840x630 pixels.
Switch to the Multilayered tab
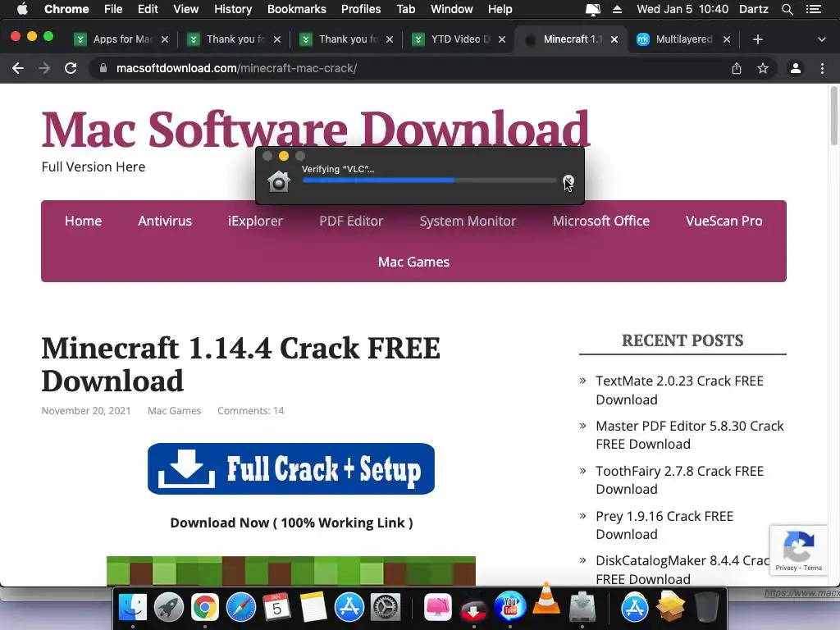[683, 39]
